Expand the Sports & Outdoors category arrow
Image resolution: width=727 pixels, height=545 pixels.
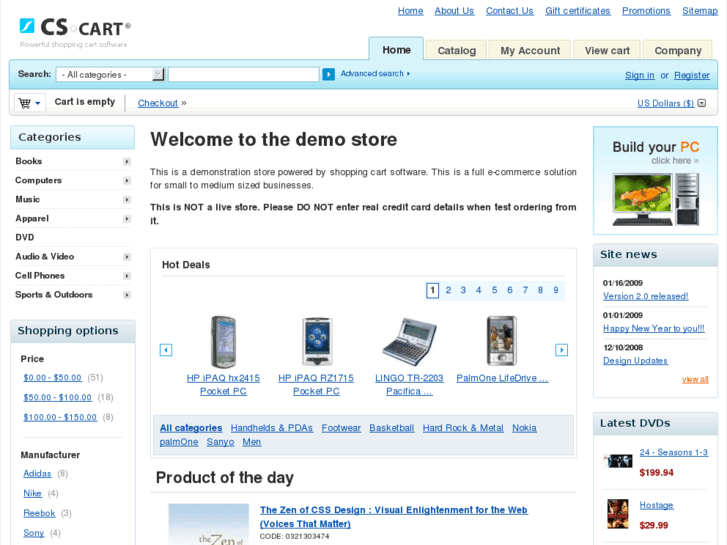(127, 295)
